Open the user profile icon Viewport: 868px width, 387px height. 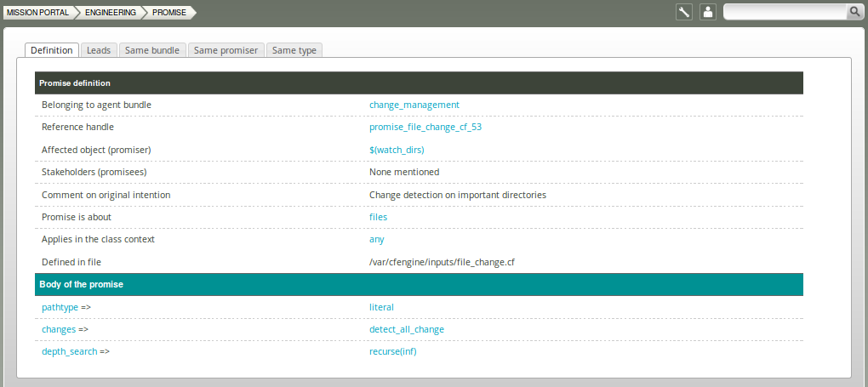pos(707,12)
